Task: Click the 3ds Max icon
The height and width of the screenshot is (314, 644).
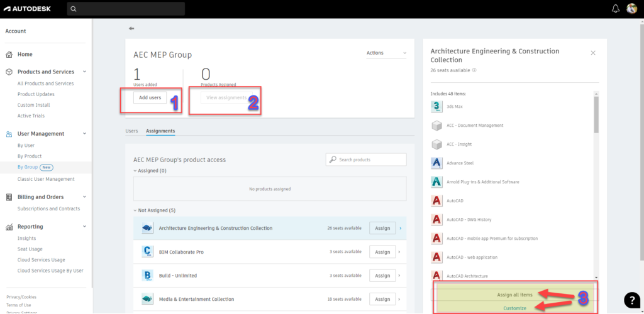Action: [436, 107]
